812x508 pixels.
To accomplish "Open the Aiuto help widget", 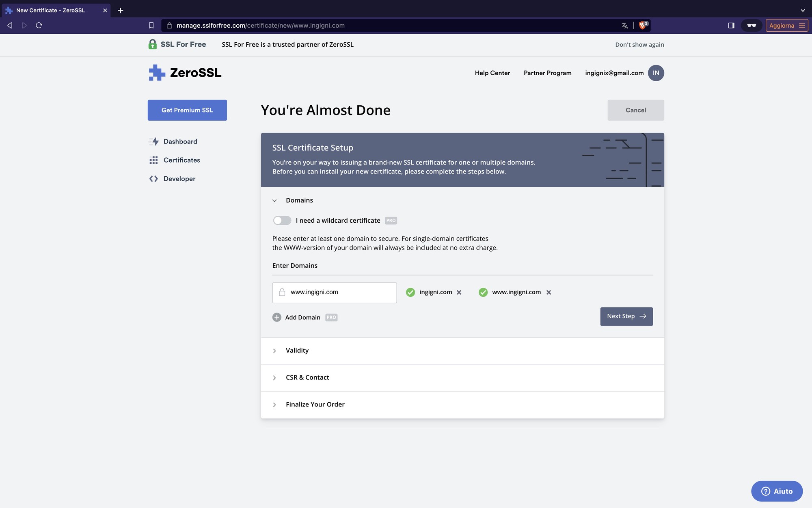I will (777, 491).
